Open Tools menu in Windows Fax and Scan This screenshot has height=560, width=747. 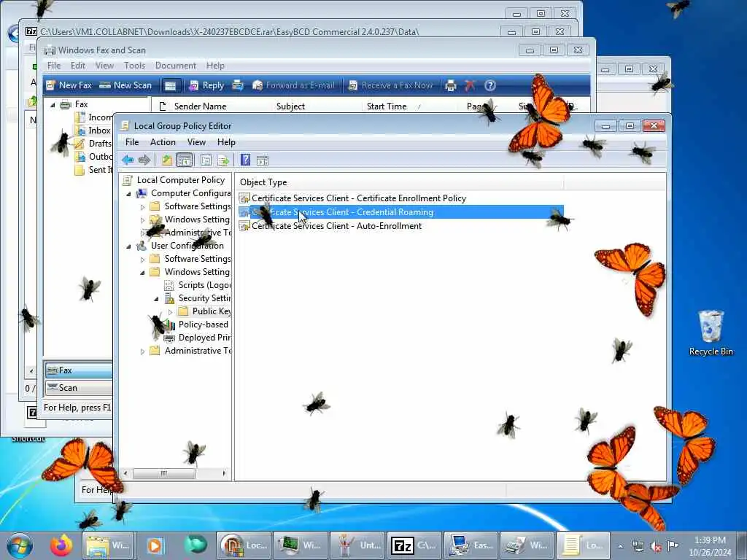(134, 65)
